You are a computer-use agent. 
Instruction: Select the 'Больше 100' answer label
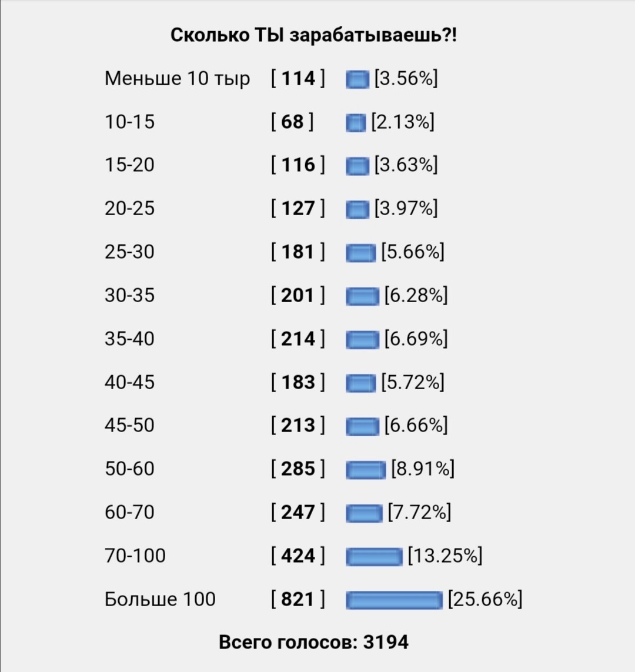tap(160, 599)
